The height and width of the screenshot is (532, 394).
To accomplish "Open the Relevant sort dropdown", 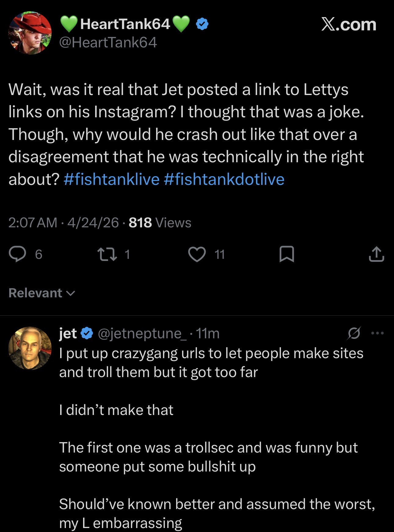I will [42, 293].
